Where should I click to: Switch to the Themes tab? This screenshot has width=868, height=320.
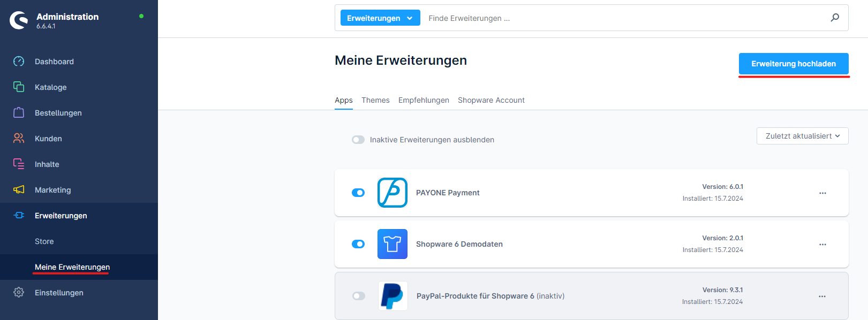pos(375,100)
